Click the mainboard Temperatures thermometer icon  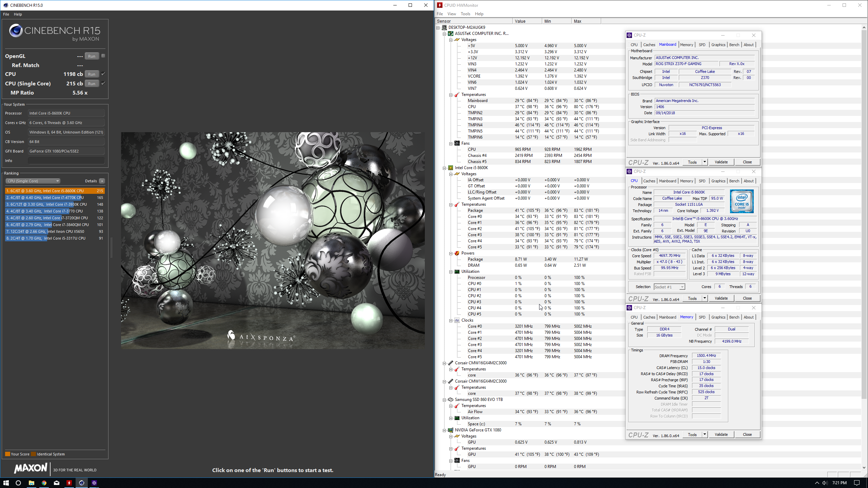point(457,95)
